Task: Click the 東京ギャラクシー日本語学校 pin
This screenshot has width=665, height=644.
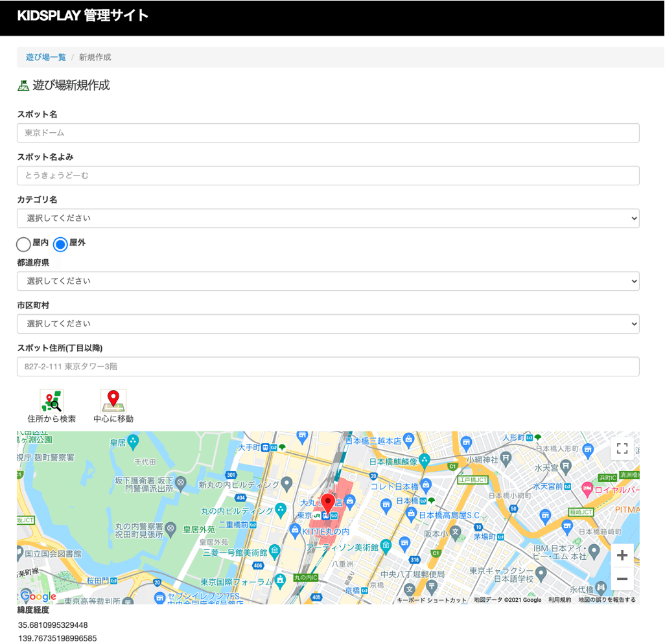Action: click(541, 574)
